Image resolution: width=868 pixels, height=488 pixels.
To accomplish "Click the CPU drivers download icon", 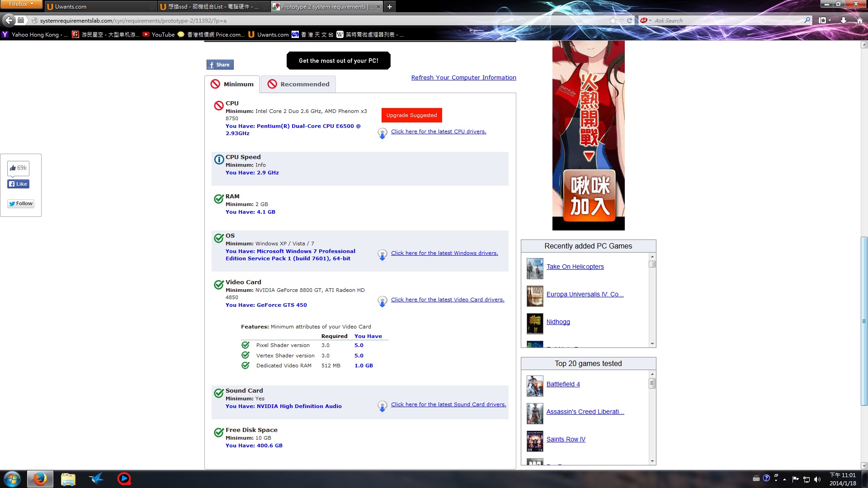I will (x=382, y=133).
